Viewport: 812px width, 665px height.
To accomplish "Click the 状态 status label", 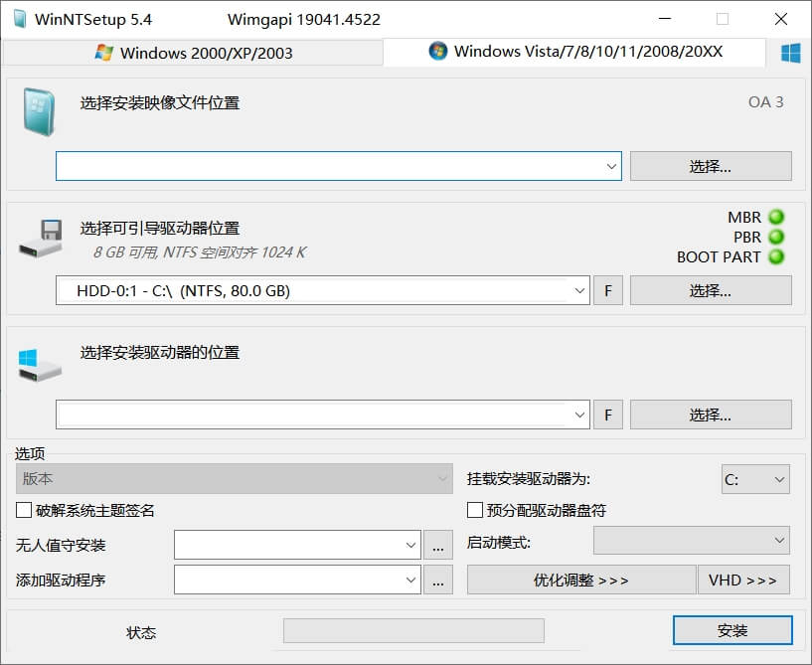I will click(x=141, y=632).
